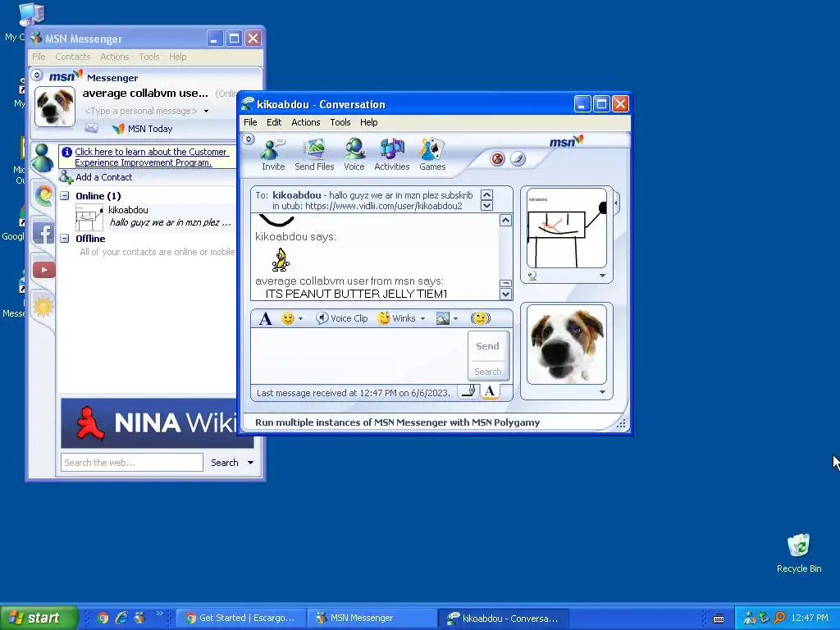
Task: Click the block contact icon
Action: click(x=498, y=159)
